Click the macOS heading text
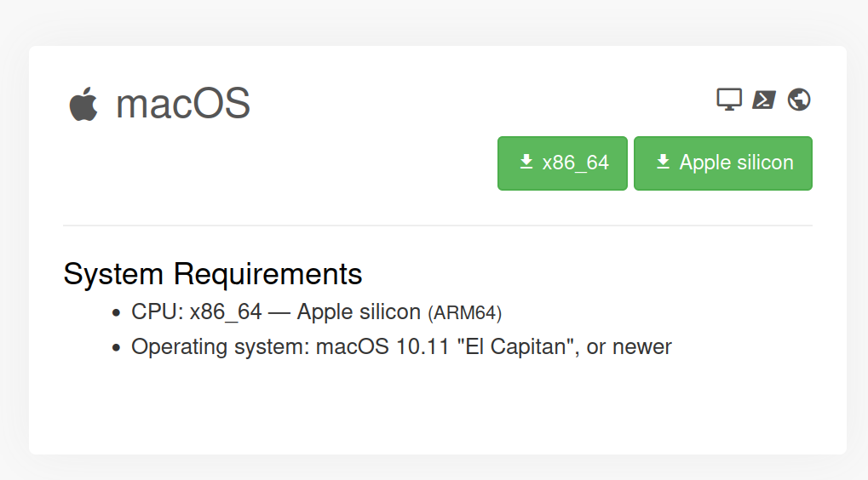The height and width of the screenshot is (480, 868). [x=183, y=105]
